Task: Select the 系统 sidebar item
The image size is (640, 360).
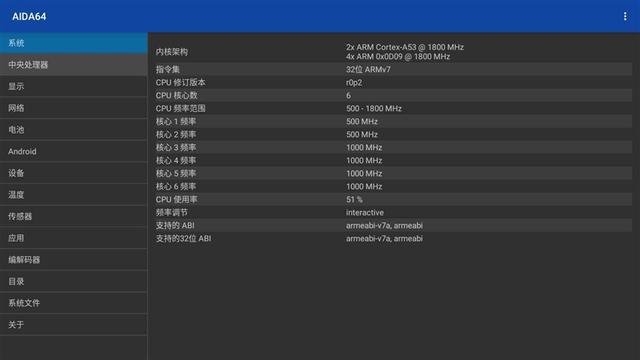Action: point(73,43)
